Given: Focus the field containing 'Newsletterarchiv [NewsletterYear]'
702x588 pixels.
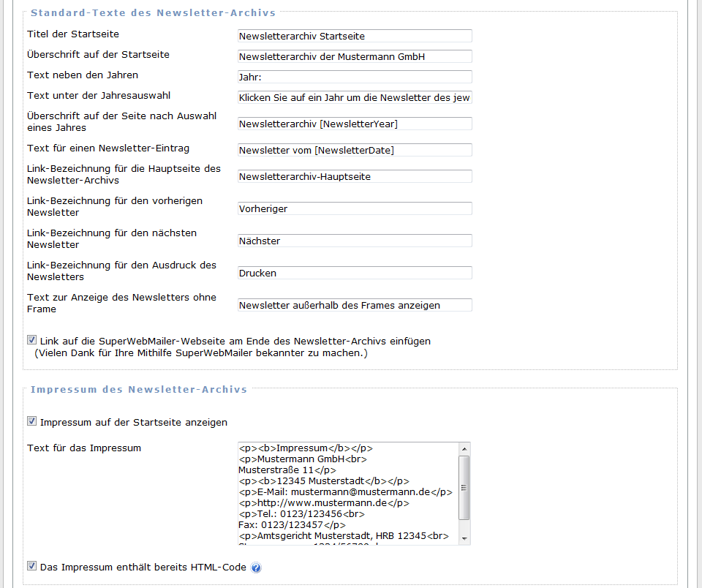Looking at the screenshot, I should point(355,124).
